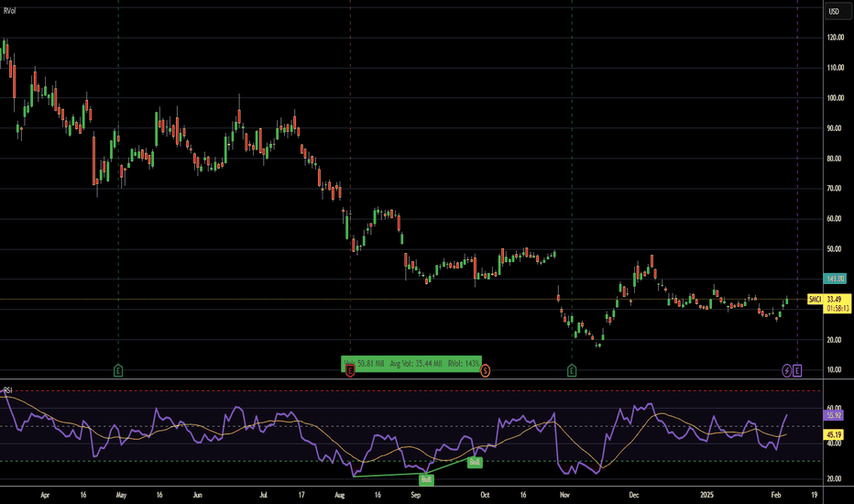Image resolution: width=854 pixels, height=504 pixels.
Task: Click the May label on time axis
Action: point(121,495)
